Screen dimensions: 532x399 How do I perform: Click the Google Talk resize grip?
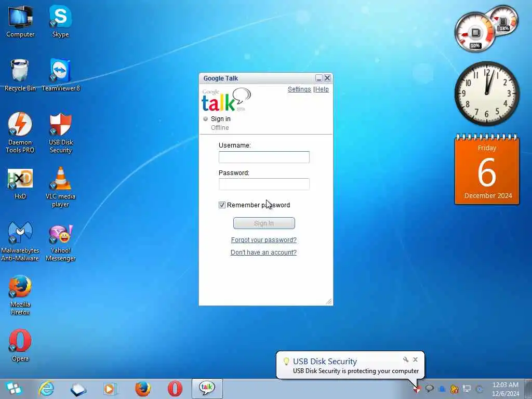[329, 302]
